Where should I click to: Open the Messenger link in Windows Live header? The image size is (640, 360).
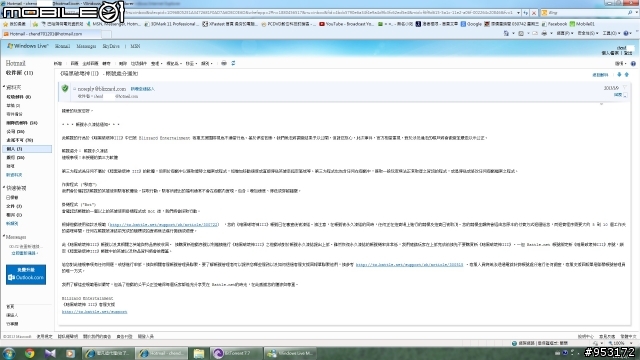(86, 46)
